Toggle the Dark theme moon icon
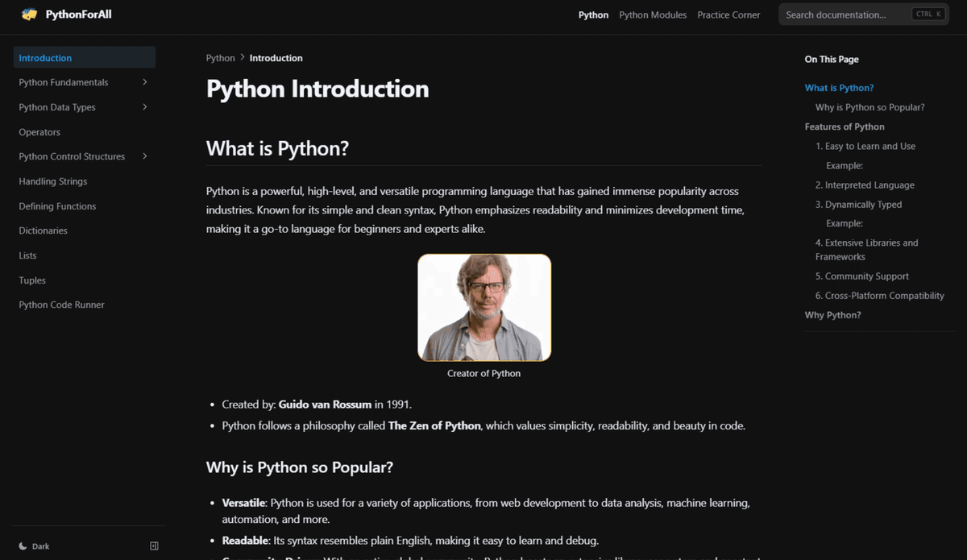Screen dimensions: 967x560 click(x=23, y=546)
